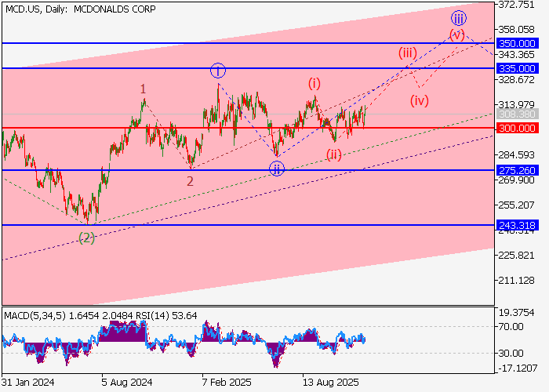The image size is (549, 392).
Task: Click the chart title MCD.US, Daily: MCDONALDS CORP
Action: pos(81,9)
